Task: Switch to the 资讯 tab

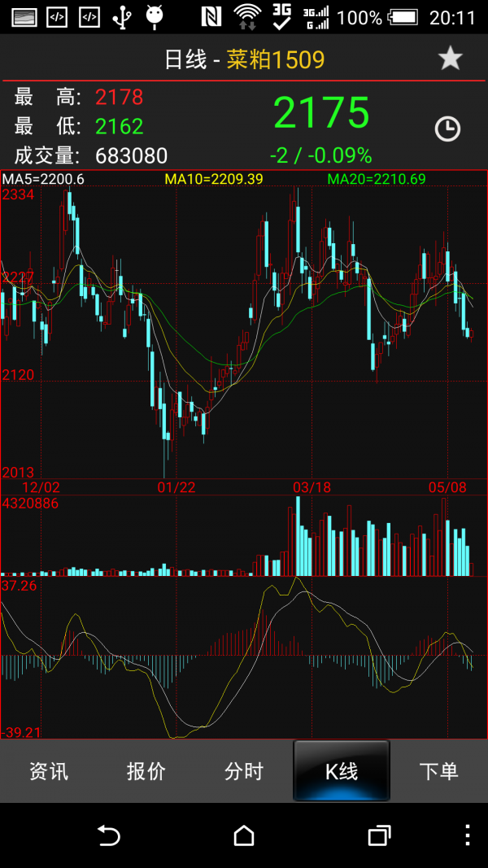Action: click(49, 771)
